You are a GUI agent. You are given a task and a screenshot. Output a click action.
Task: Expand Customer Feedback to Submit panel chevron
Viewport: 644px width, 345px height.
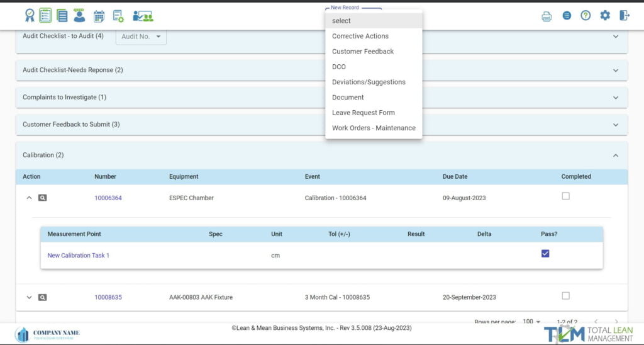(x=616, y=125)
